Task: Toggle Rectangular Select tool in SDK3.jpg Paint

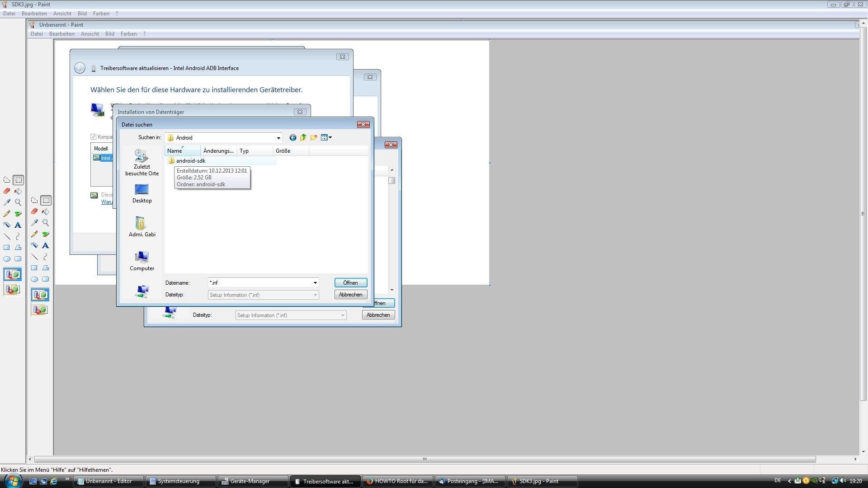Action: tap(18, 180)
